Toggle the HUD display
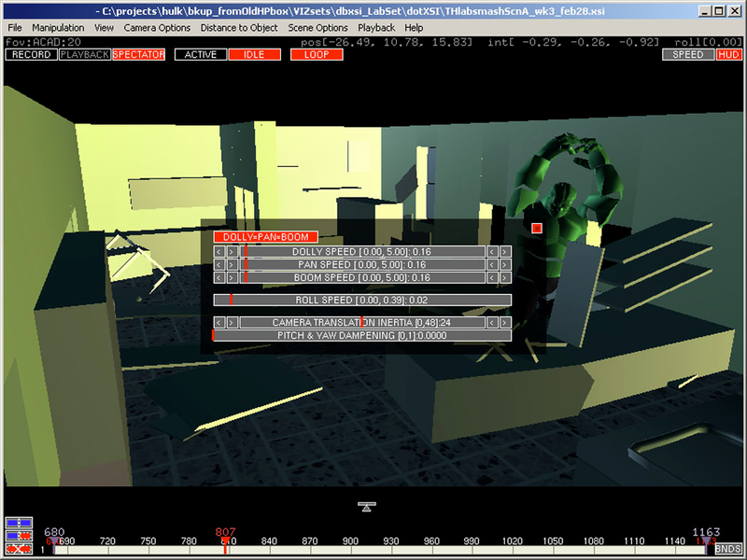The height and width of the screenshot is (560, 747). [x=729, y=55]
